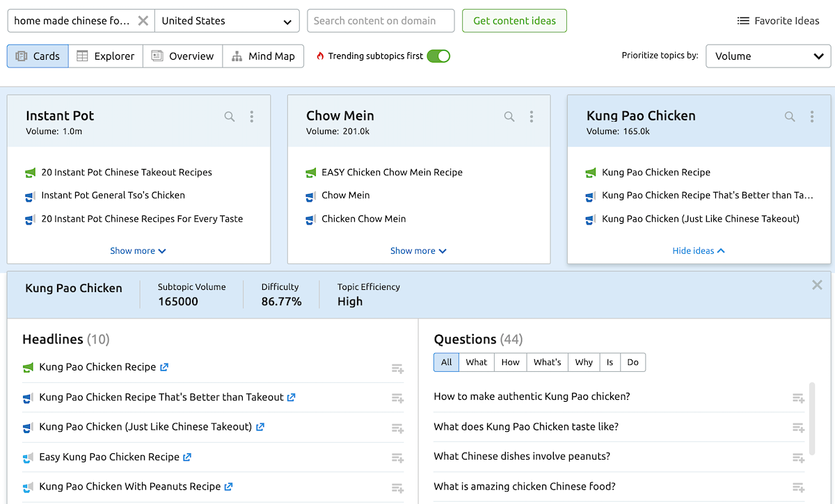
Task: Expand Show more on the Instant Pot card
Action: click(138, 251)
